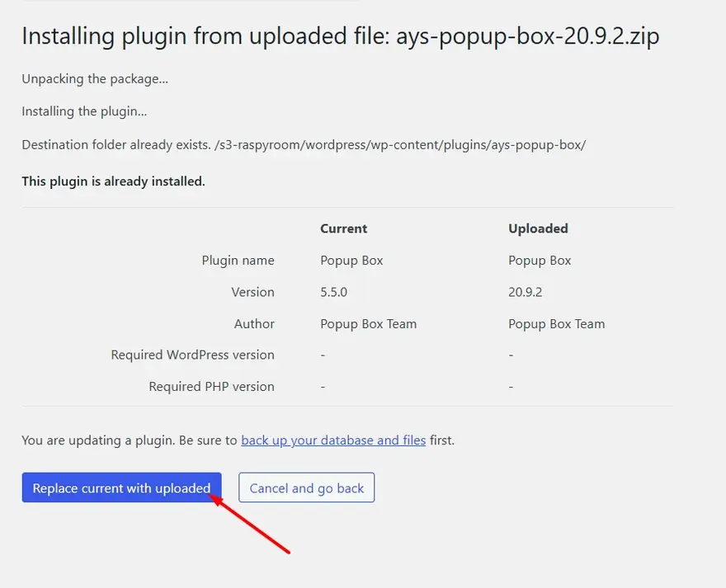Click the Required WordPress version row label
Screen dimensions: 726x588
(x=192, y=355)
